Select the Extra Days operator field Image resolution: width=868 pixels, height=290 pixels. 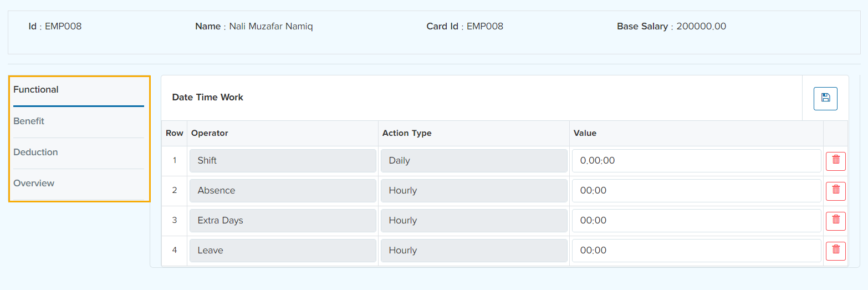click(283, 221)
